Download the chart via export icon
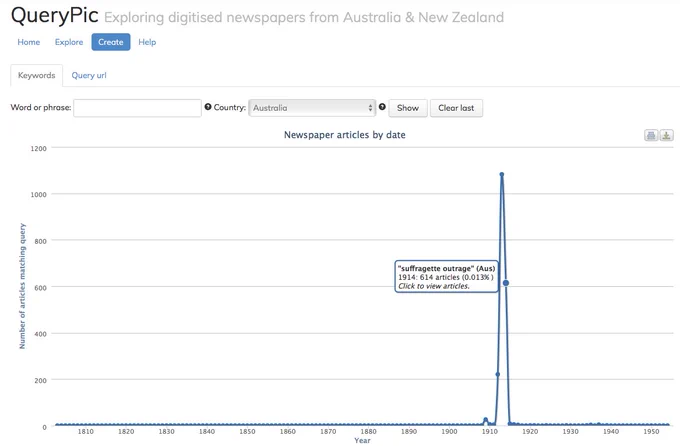Viewport: 680px width, 446px height. point(667,135)
